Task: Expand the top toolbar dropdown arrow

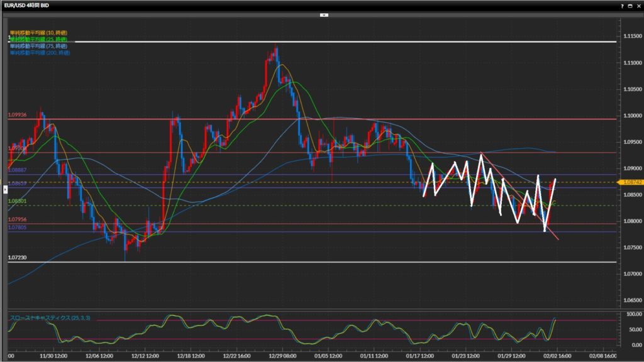Action: pos(323,14)
